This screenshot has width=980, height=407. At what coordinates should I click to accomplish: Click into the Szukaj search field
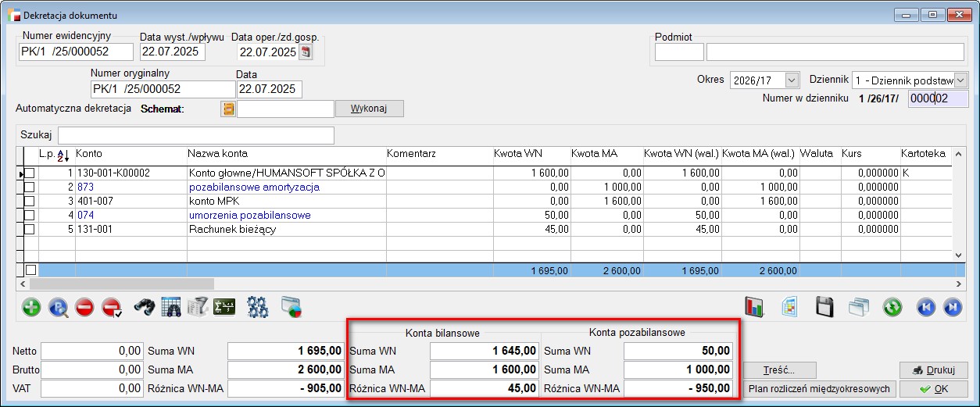[x=195, y=135]
